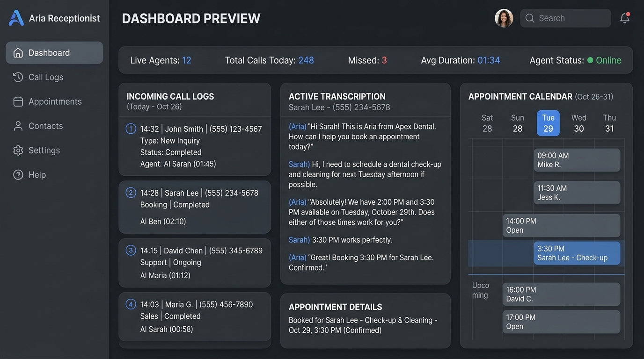Click the Call Logs history clock icon

[18, 77]
